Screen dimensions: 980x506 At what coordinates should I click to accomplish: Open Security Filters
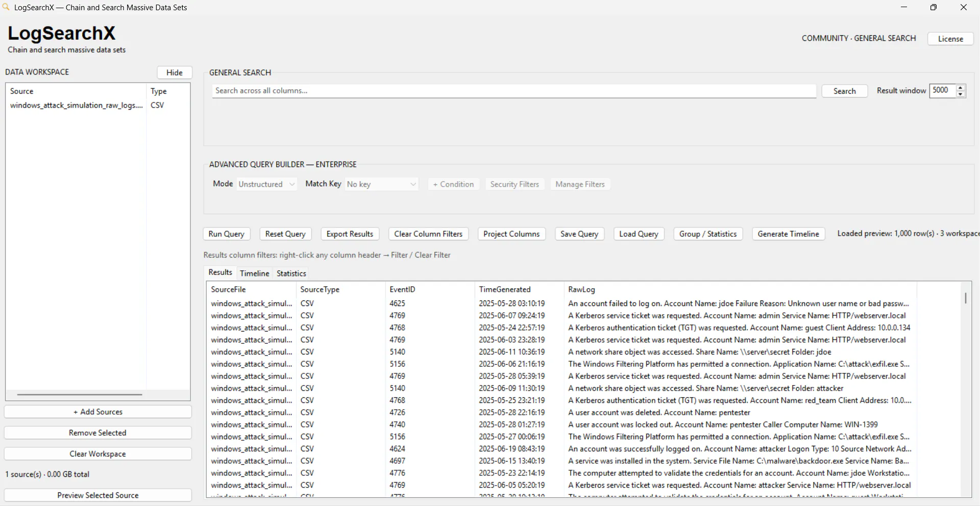tap(514, 184)
